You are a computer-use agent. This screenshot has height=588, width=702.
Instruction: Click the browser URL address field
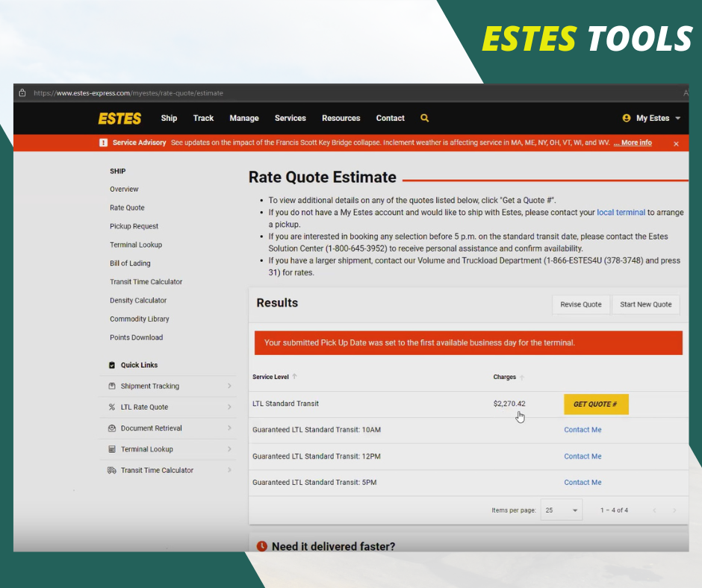point(128,93)
